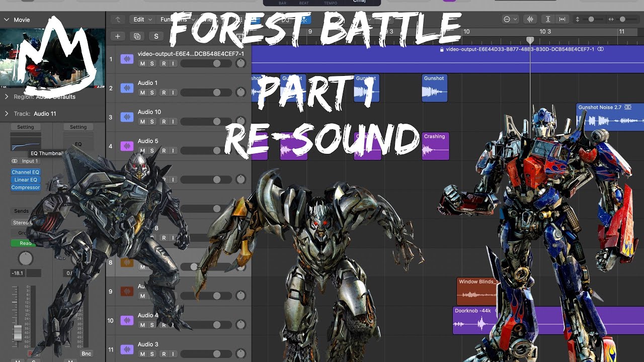
Task: Click the video-output track volume slider
Action: (206, 63)
